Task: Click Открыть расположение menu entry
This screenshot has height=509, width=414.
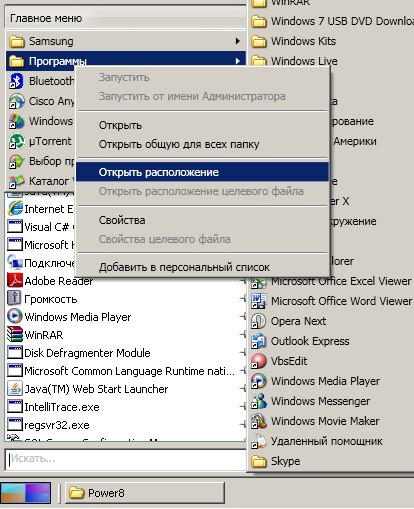Action: (x=202, y=172)
